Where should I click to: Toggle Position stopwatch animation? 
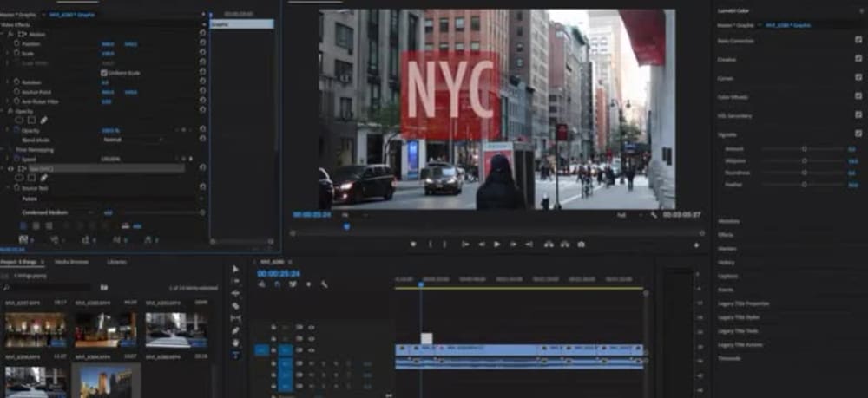[x=16, y=43]
